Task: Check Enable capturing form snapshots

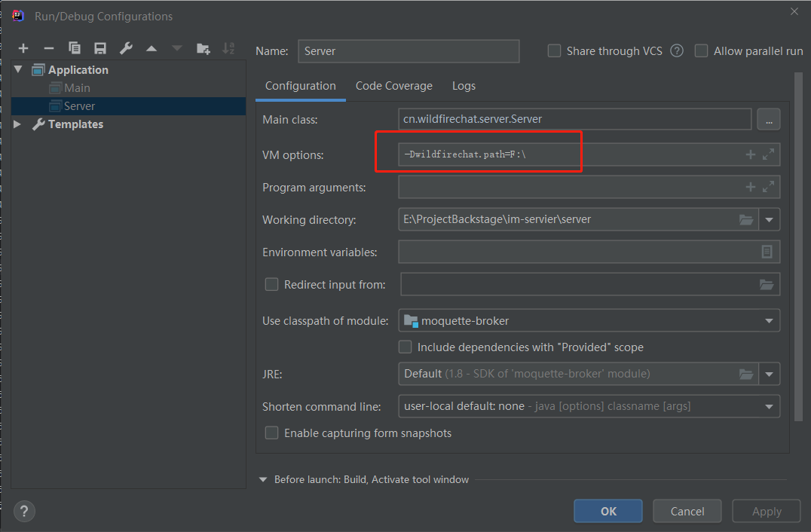Action: 271,433
